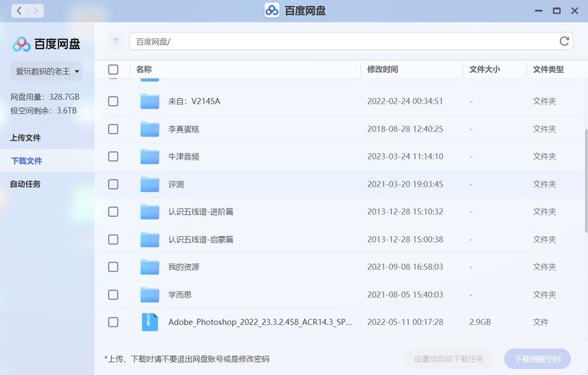Click the date 2021-03-20 19:03:45
This screenshot has height=375, width=588.
[405, 184]
